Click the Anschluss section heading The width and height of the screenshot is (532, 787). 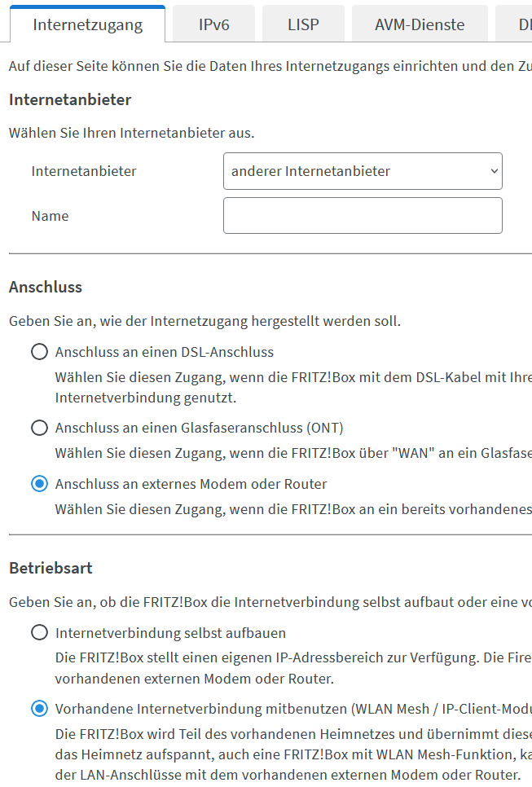(x=46, y=287)
